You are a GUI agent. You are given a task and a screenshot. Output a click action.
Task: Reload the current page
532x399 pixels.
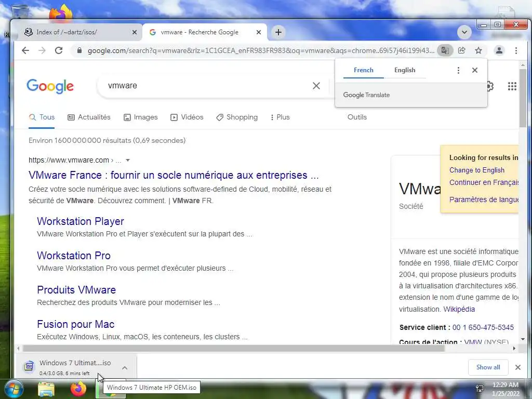coord(59,50)
